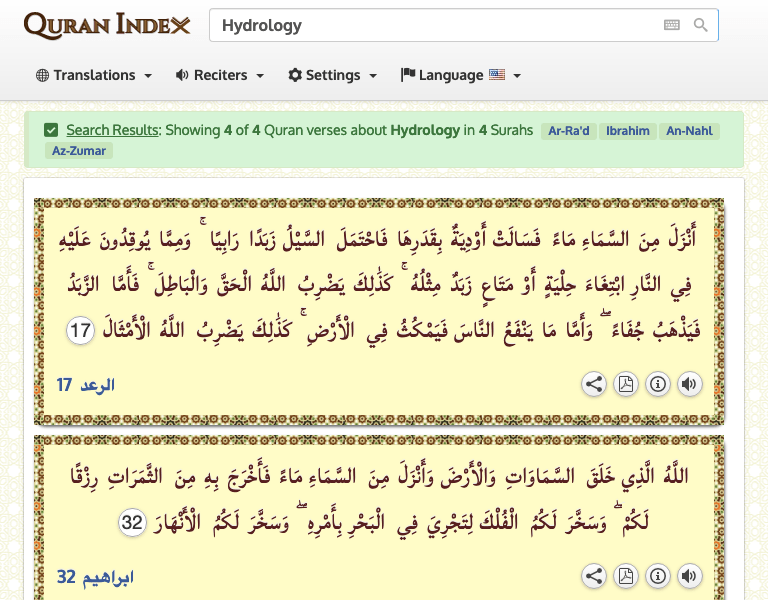This screenshot has width=768, height=600.
Task: View info for Ibrahim verse 32
Action: coord(657,576)
